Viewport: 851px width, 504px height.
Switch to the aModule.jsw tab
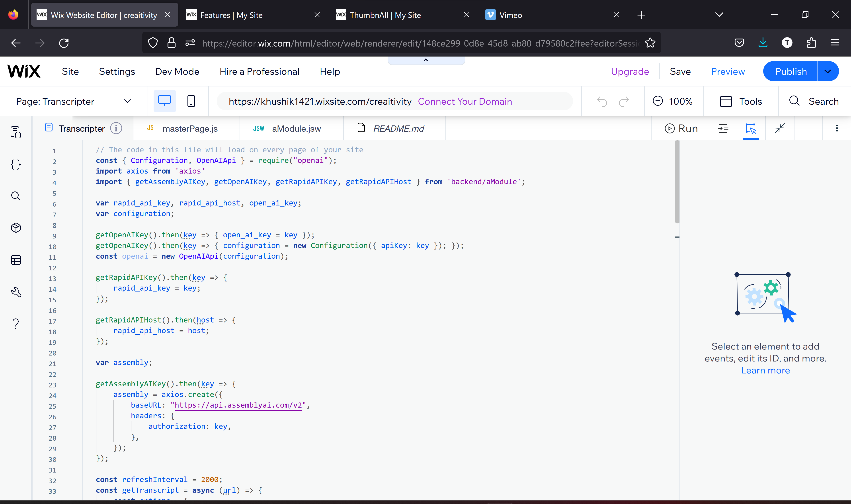pos(296,129)
